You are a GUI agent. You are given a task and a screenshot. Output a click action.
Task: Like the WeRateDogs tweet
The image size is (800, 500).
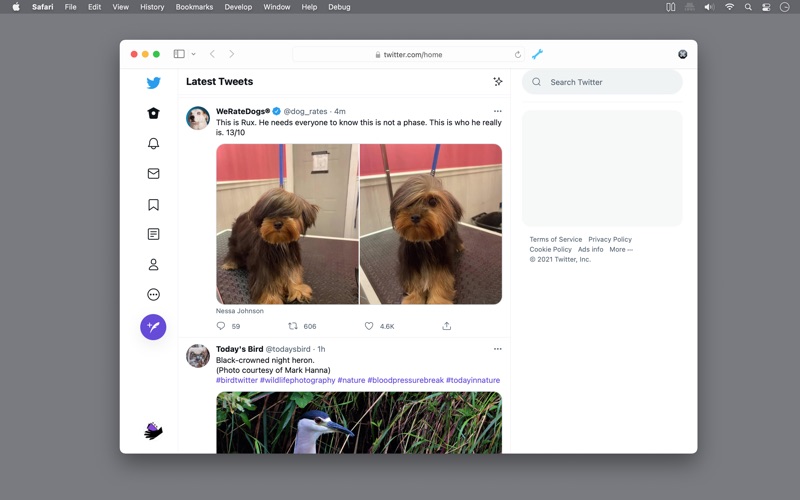tap(369, 326)
